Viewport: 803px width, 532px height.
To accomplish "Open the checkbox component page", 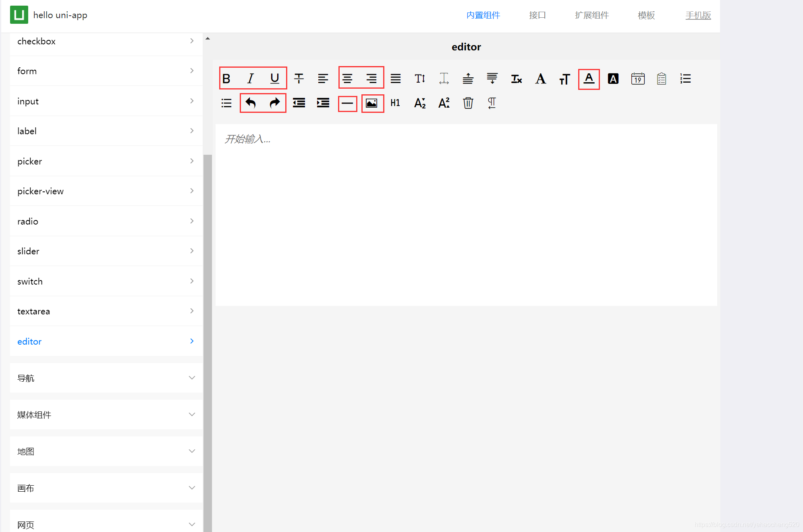I will click(x=106, y=42).
